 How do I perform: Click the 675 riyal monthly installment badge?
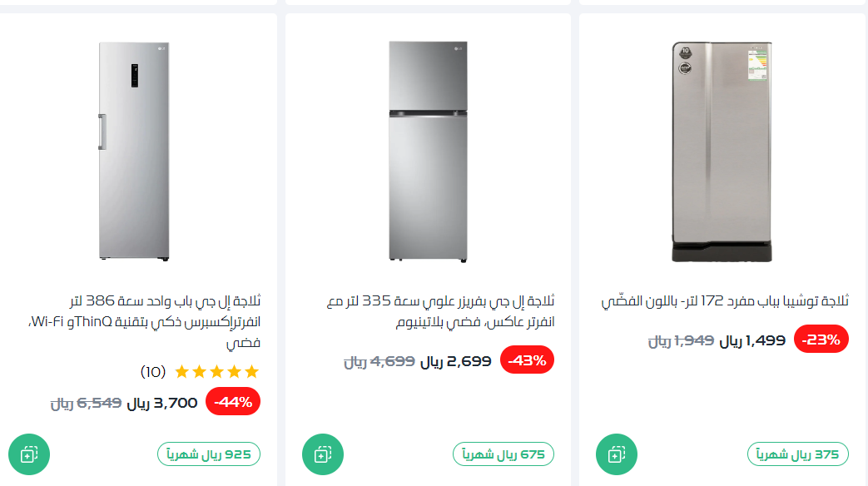[504, 454]
